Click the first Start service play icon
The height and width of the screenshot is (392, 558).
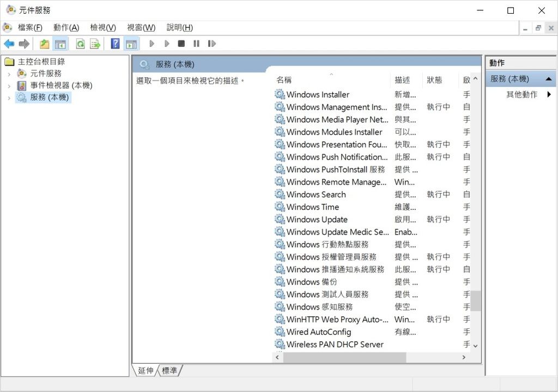pos(152,44)
